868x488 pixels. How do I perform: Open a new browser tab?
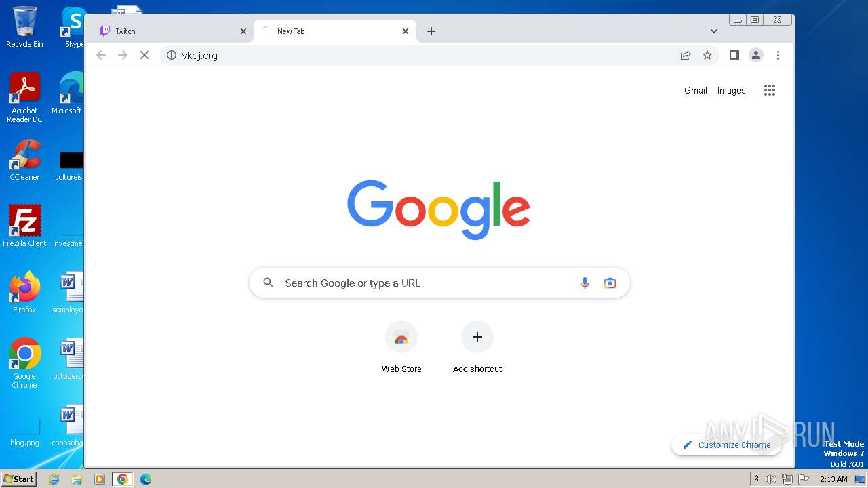point(431,31)
